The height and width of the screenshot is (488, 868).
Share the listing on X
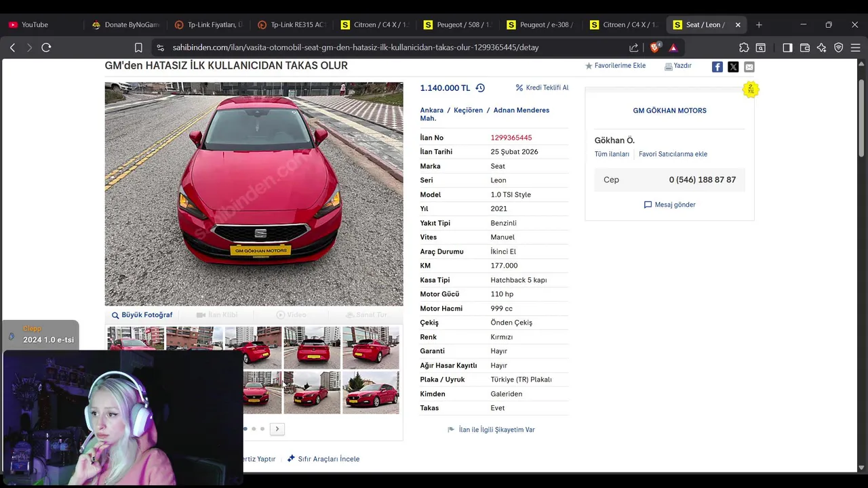pos(733,66)
